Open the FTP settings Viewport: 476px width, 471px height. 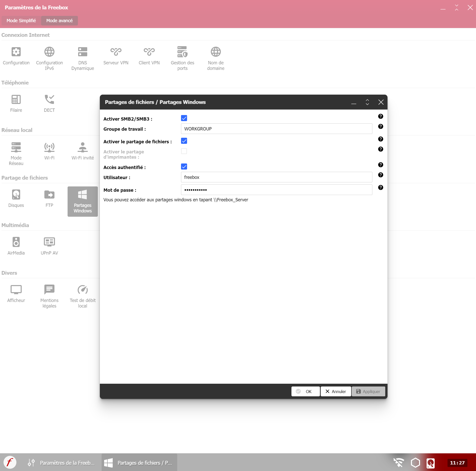click(x=49, y=198)
